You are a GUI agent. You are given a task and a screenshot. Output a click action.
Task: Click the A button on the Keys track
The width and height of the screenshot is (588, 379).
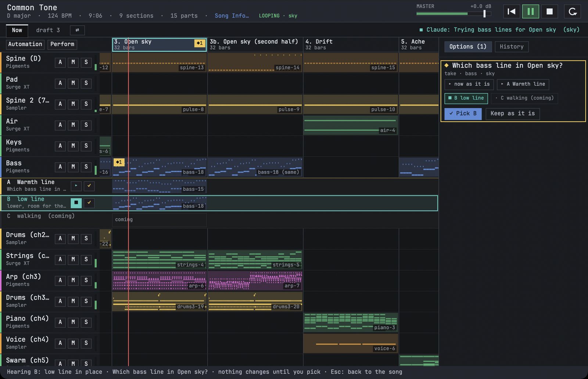click(x=60, y=146)
